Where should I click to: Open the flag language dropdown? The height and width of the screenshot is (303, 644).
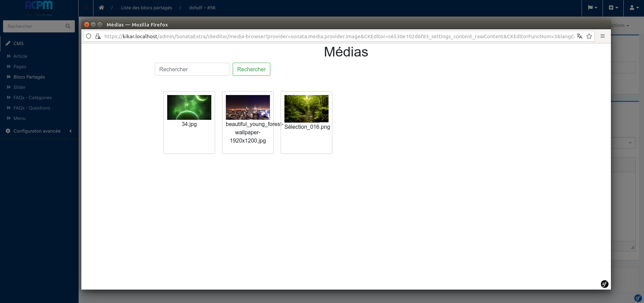[592, 8]
